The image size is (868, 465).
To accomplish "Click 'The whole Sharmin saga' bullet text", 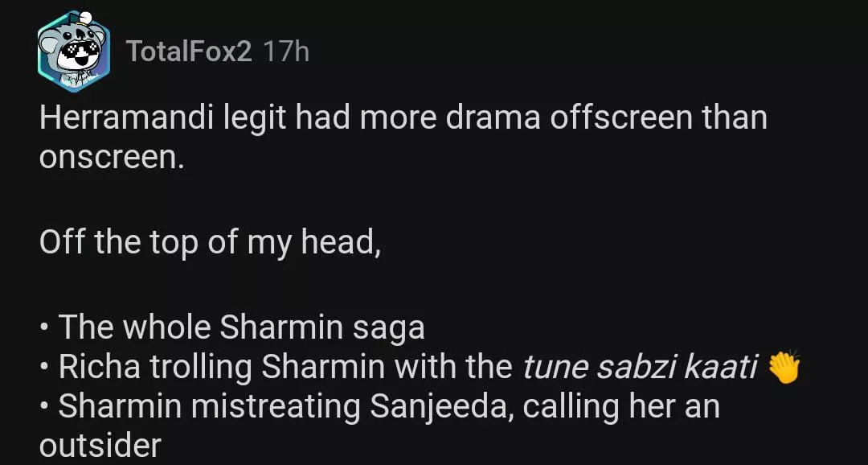I will click(241, 327).
